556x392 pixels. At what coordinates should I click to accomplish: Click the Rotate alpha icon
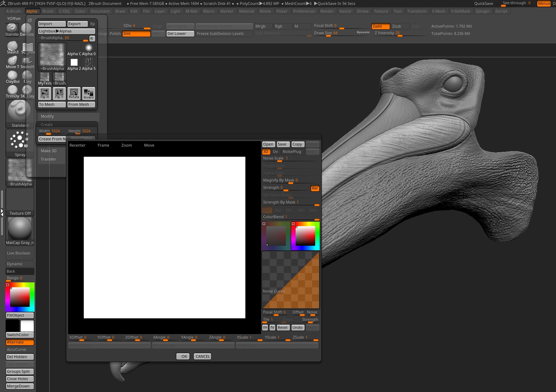point(74,94)
